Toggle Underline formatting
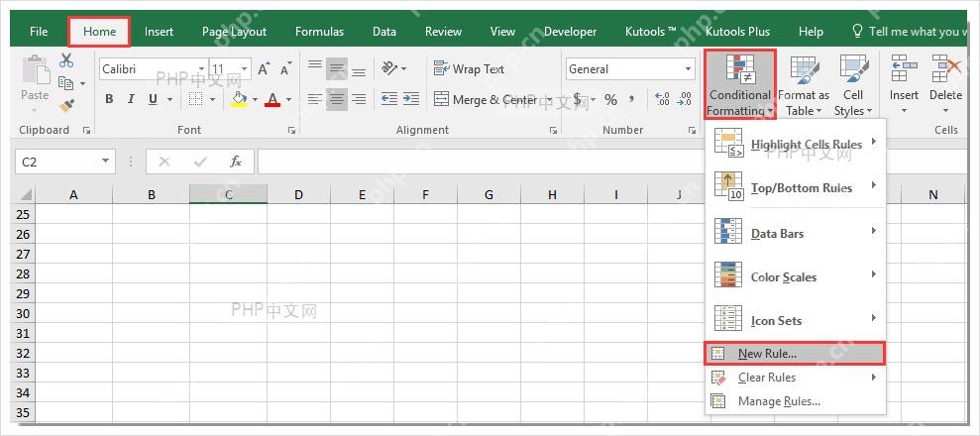 pos(153,99)
